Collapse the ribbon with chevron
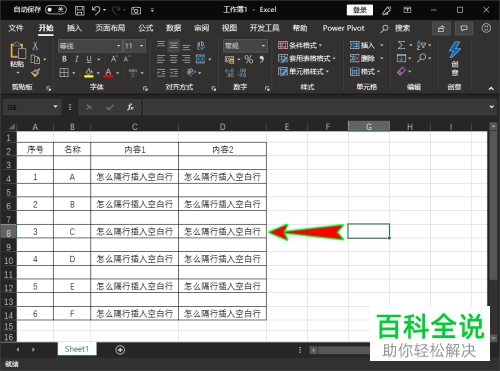500x371 pixels. coord(491,88)
